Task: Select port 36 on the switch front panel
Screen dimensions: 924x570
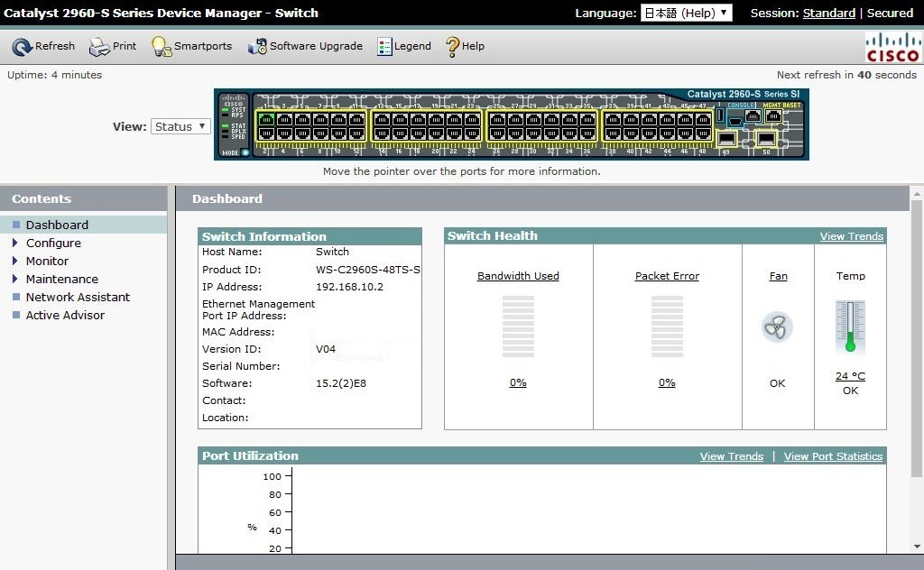Action: (587, 133)
